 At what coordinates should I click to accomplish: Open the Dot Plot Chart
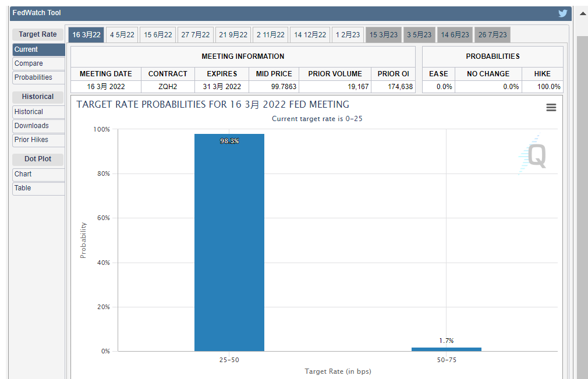(x=38, y=174)
